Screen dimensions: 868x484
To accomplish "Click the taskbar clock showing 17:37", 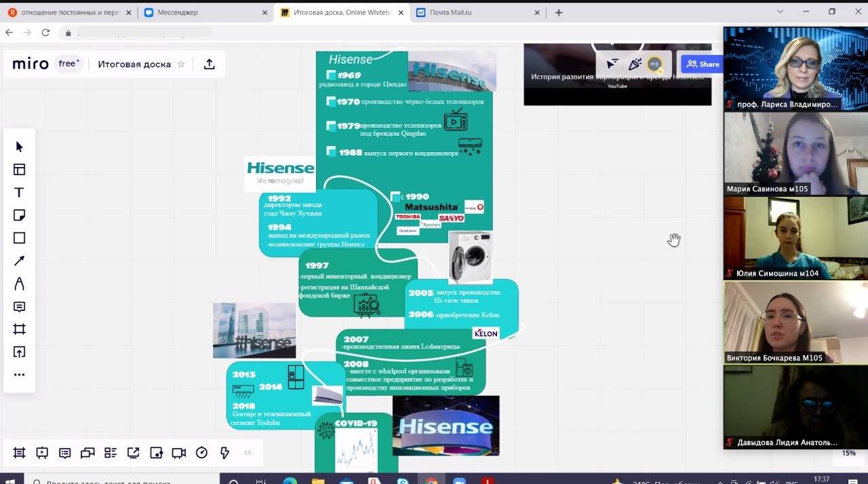I will tap(821, 479).
